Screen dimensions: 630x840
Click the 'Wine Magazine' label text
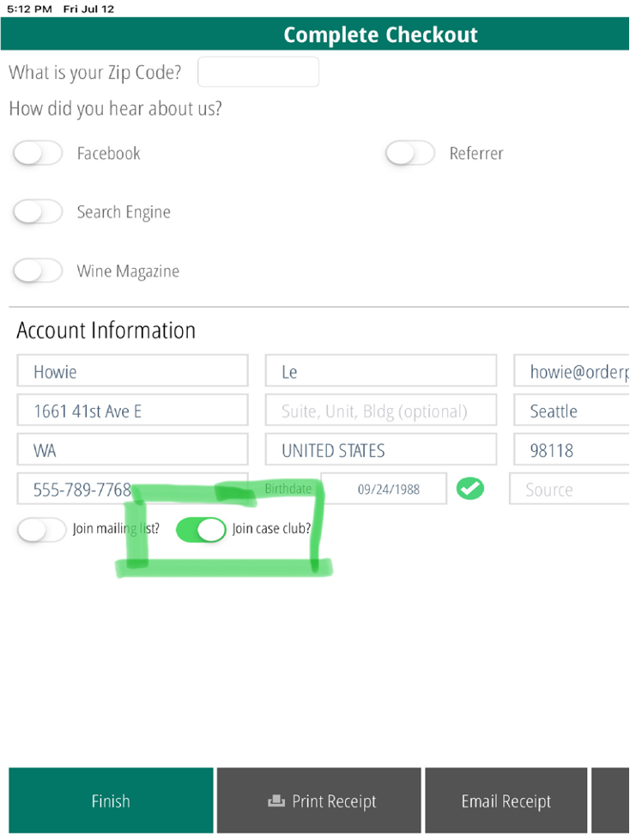[x=128, y=271]
